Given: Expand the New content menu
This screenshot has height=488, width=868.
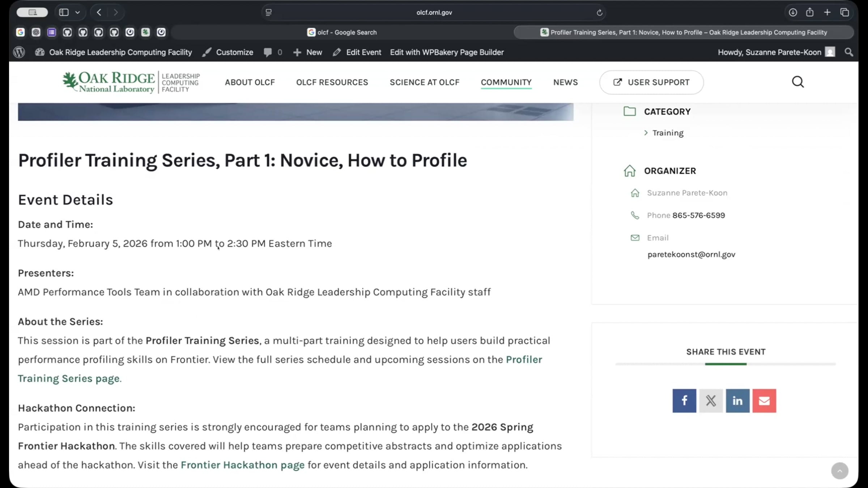Looking at the screenshot, I should click(307, 52).
